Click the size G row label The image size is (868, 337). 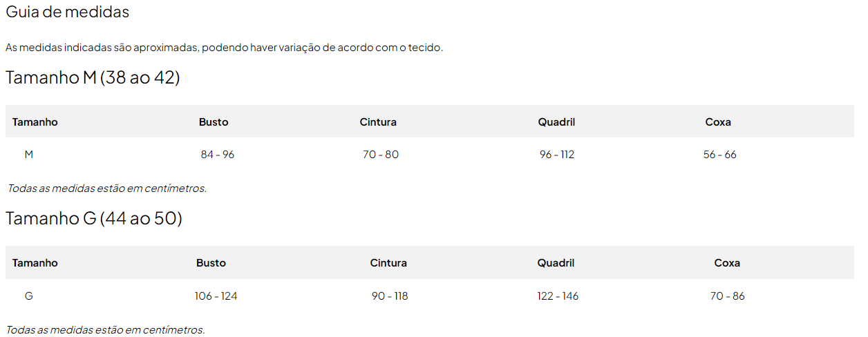click(29, 296)
